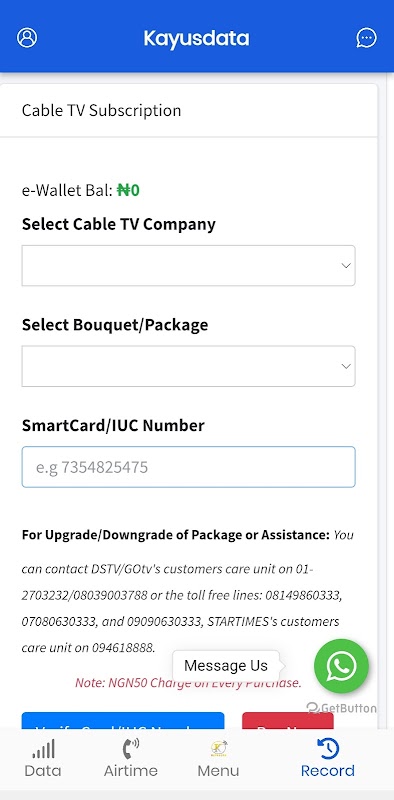This screenshot has width=394, height=800.
Task: Switch to the Record tab label
Action: (328, 770)
